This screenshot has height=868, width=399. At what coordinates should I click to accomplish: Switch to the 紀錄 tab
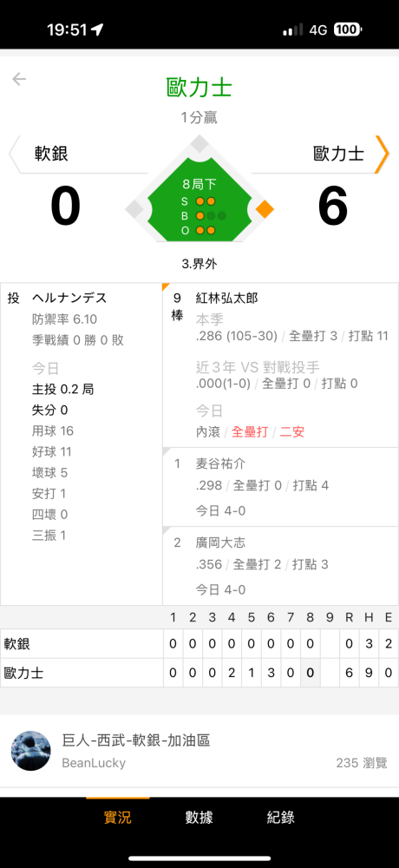point(280,817)
